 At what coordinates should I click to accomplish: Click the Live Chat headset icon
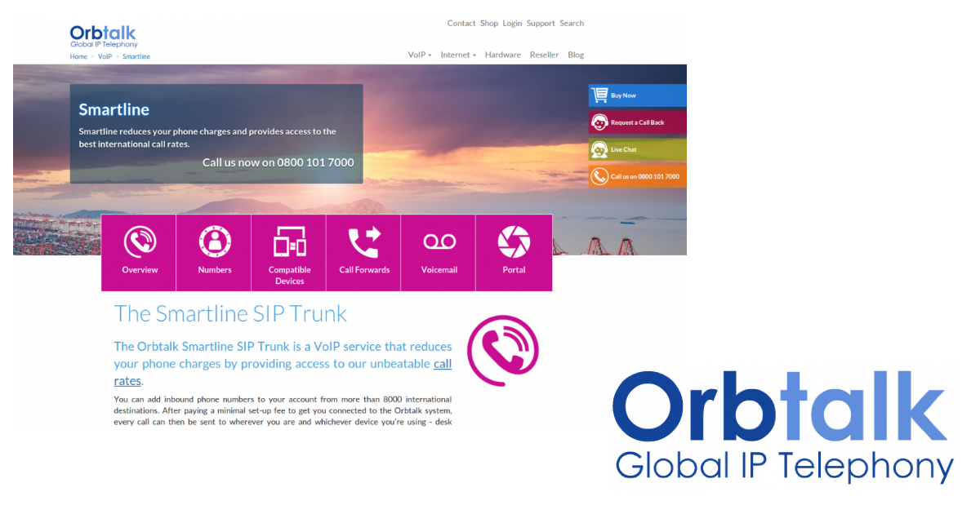(599, 149)
